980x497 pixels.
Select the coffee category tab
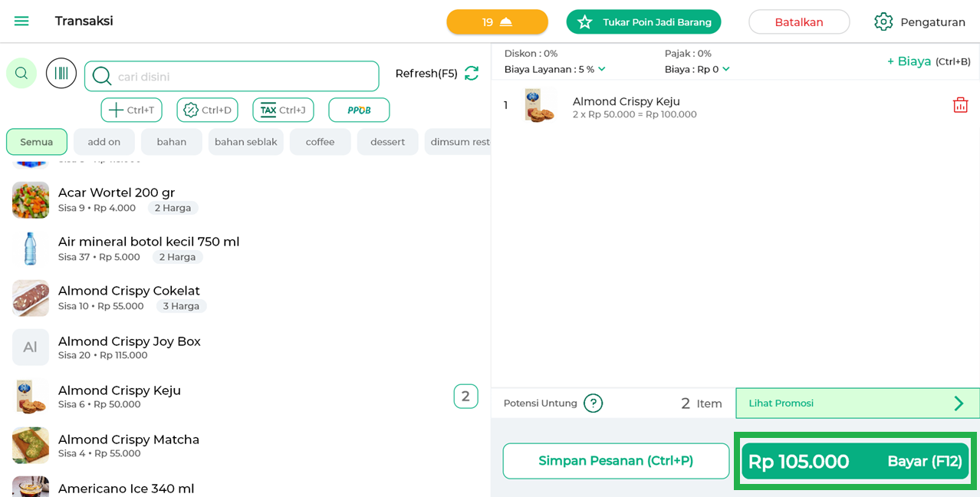point(320,142)
